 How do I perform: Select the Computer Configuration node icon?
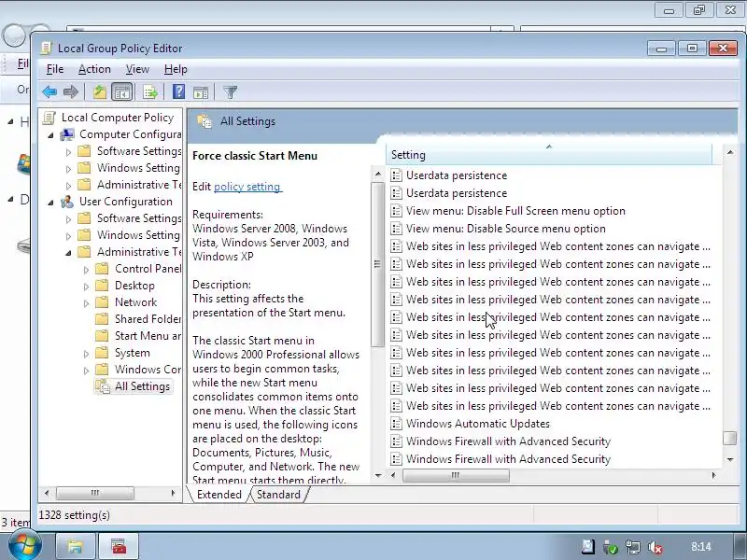pos(67,134)
